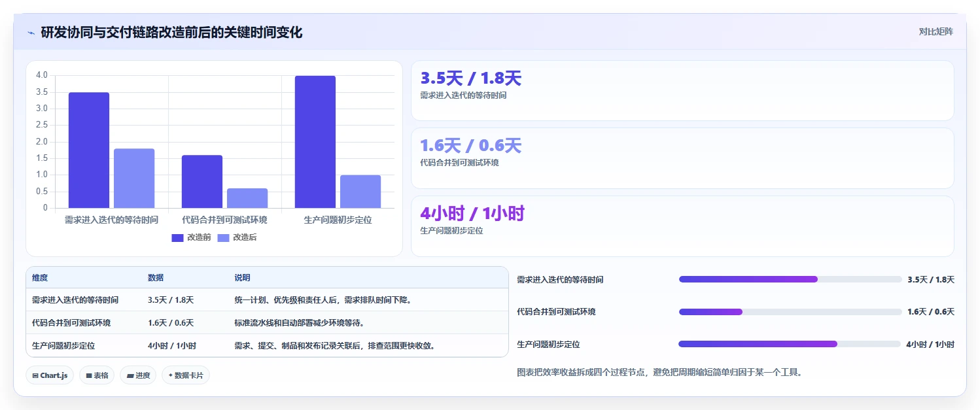Open the 4小时 / 1小时 data card
The width and height of the screenshot is (980, 410).
point(682,226)
